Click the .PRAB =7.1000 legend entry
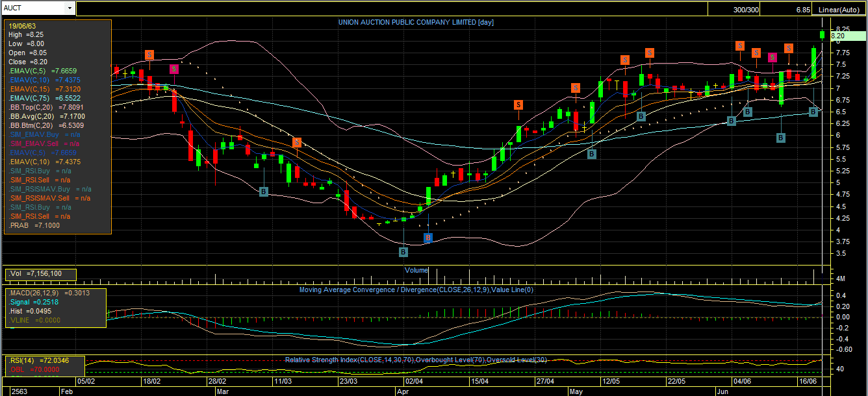Viewport: 868px width, 396px height. coord(34,225)
